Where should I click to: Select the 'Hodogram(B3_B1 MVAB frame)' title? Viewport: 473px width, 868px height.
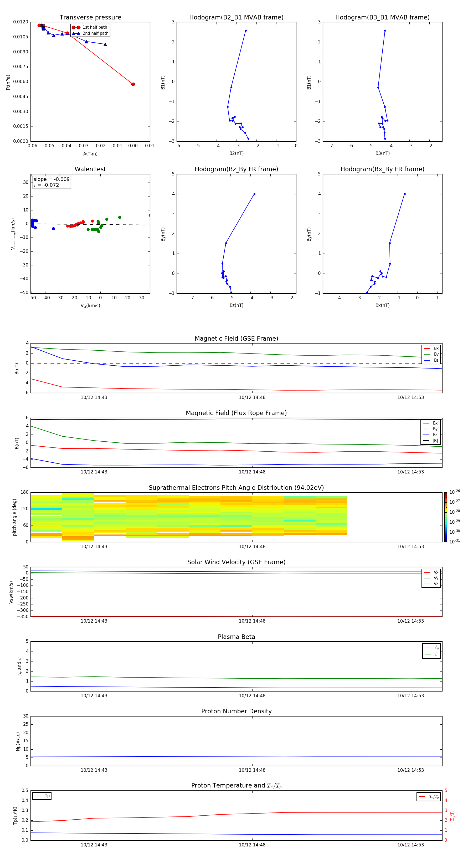click(382, 18)
